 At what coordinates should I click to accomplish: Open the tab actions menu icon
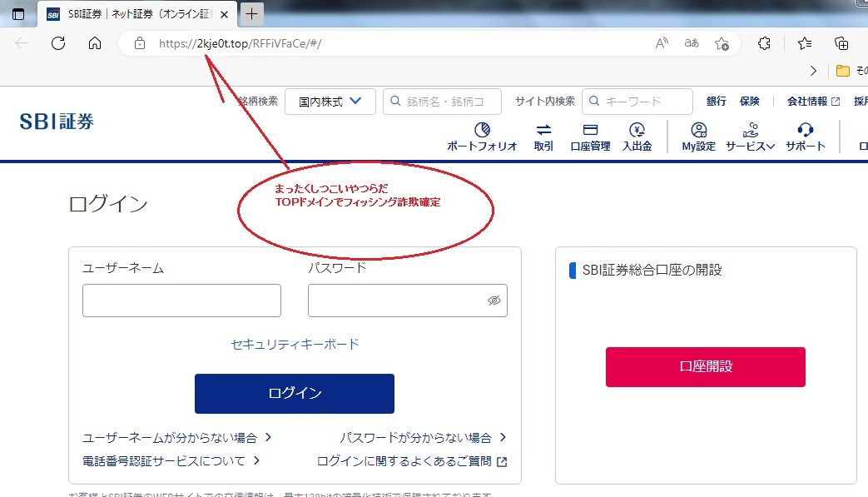[x=18, y=14]
